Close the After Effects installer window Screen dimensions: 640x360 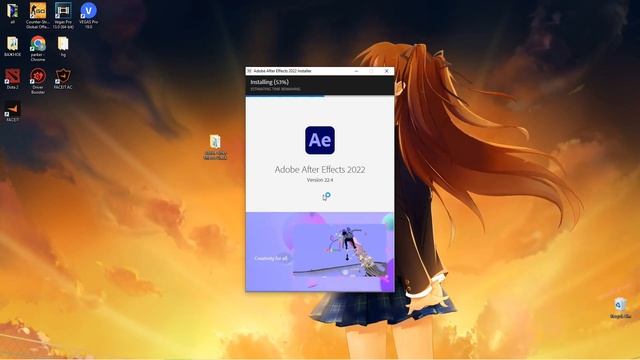tap(387, 71)
